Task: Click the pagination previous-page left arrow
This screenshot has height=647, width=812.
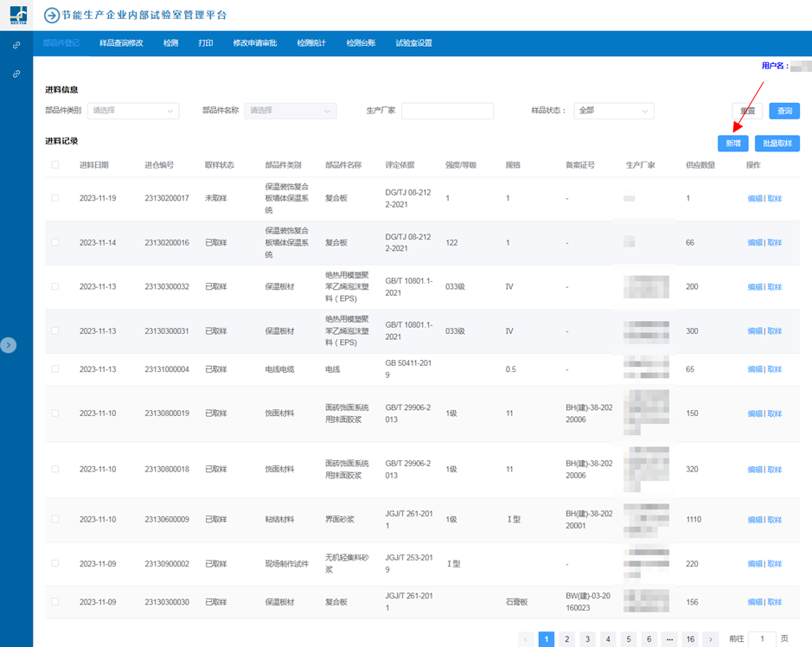Action: click(x=526, y=639)
